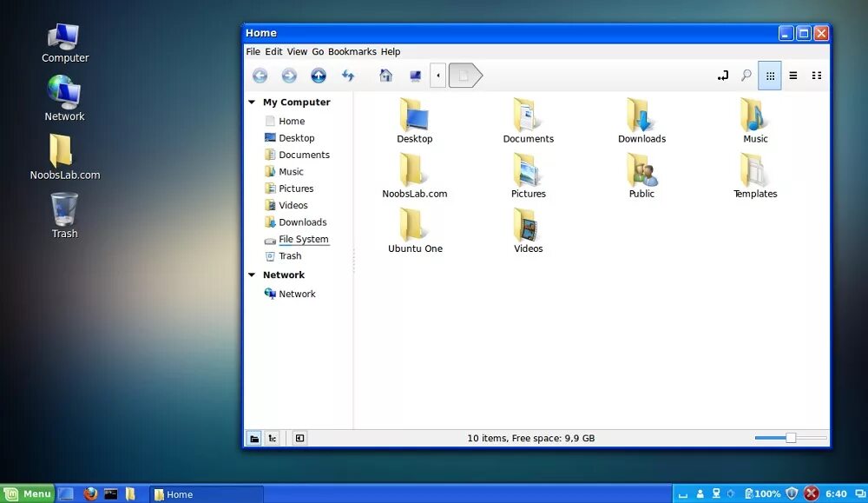Click the Home window taskbar button

tap(206, 494)
